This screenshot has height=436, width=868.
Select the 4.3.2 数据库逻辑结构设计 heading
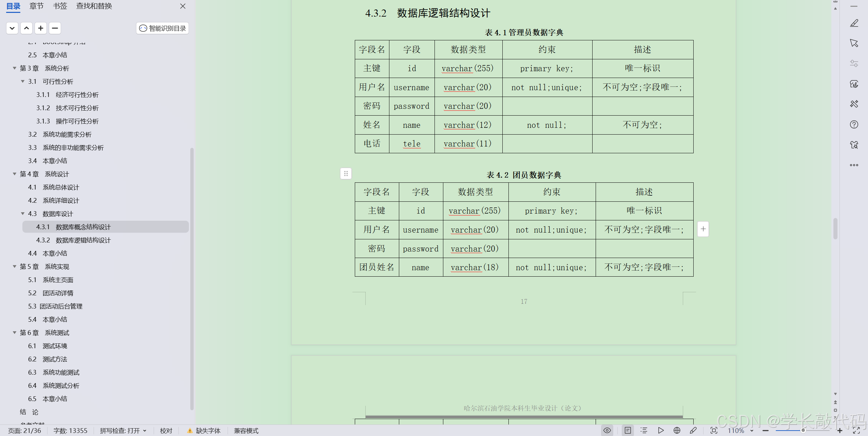click(73, 240)
